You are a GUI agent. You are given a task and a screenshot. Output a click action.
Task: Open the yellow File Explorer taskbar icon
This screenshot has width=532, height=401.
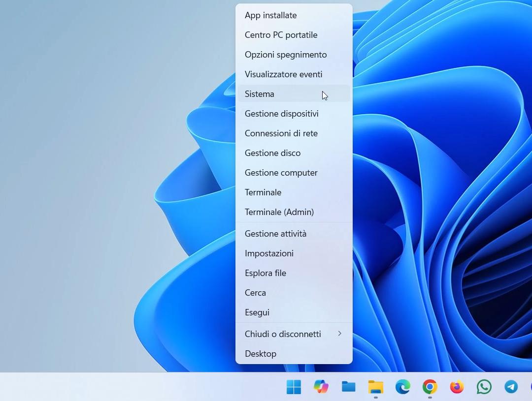(x=376, y=387)
